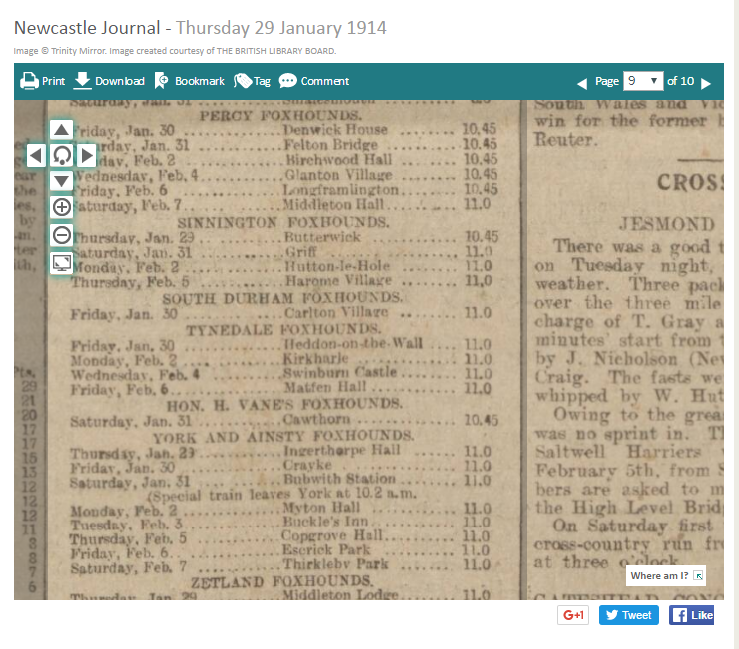Reset the viewer with the center rotate icon

click(x=62, y=155)
